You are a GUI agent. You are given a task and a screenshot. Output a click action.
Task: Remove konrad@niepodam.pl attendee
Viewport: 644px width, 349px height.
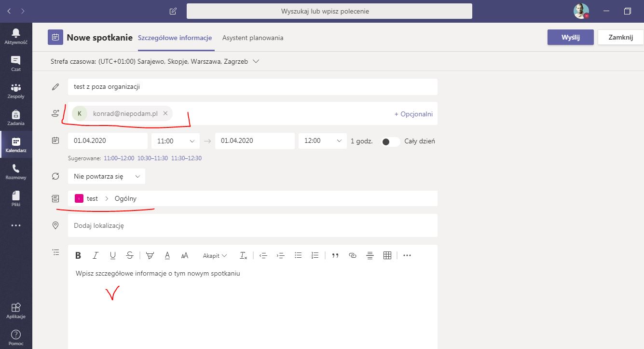[165, 113]
